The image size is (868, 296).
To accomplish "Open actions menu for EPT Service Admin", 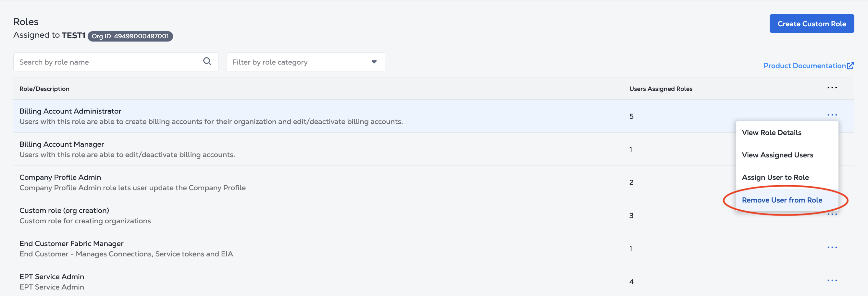I will [x=832, y=280].
